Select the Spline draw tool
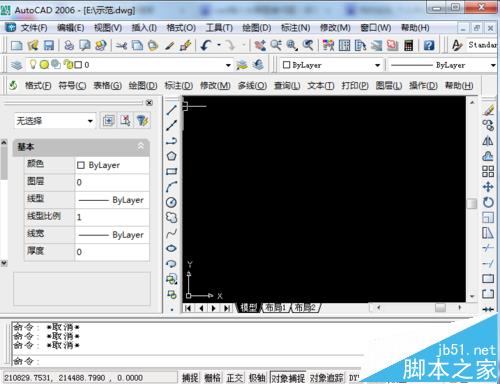 (171, 233)
